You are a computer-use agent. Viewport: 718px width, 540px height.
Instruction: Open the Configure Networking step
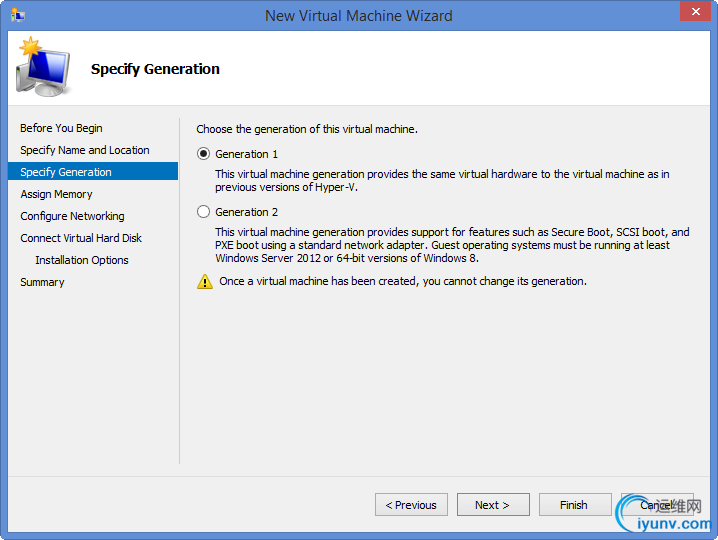point(72,216)
